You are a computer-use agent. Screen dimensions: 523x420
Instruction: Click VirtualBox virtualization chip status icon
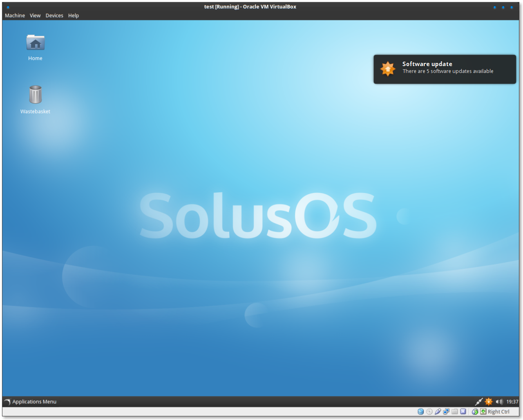(x=463, y=411)
